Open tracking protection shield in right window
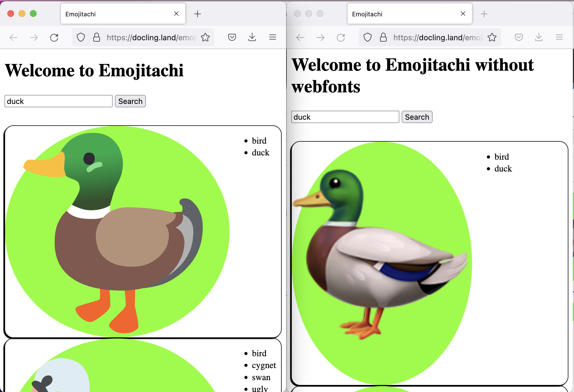This screenshot has width=574, height=392. (x=368, y=37)
